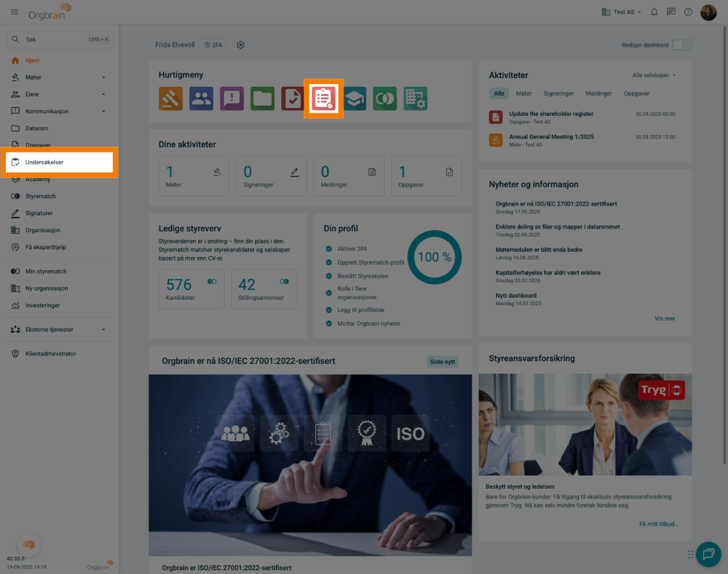Open Investeringer in the sidebar
The image size is (728, 574).
[x=60, y=306]
